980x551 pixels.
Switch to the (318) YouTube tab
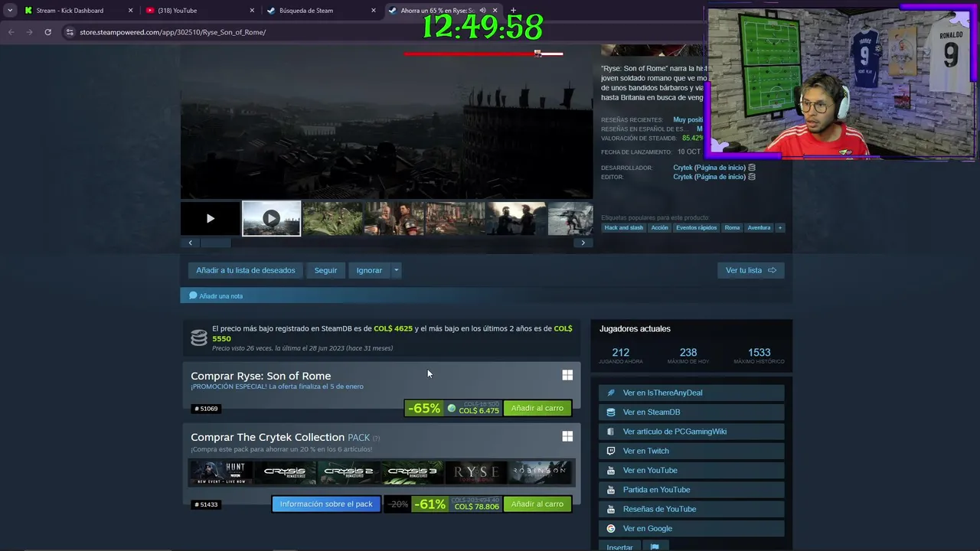200,11
